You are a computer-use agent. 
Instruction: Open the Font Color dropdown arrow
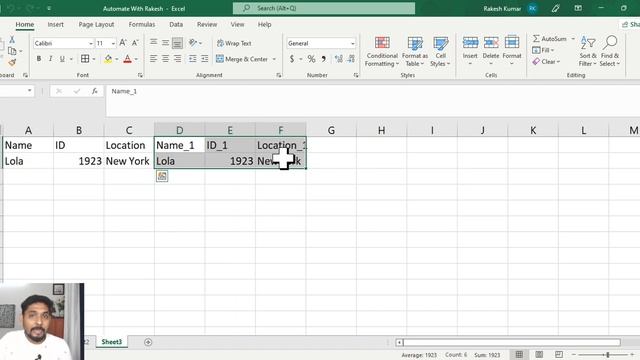tap(136, 59)
